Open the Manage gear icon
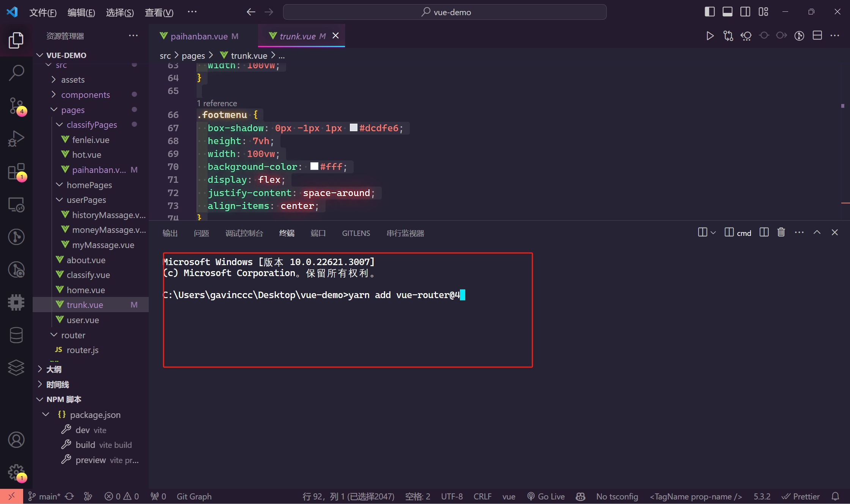 (16, 473)
